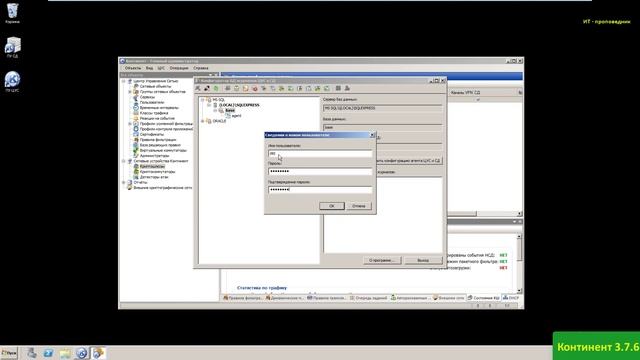Expand the Отчеты node
Image resolution: width=640 pixels, height=360 pixels.
(124, 182)
